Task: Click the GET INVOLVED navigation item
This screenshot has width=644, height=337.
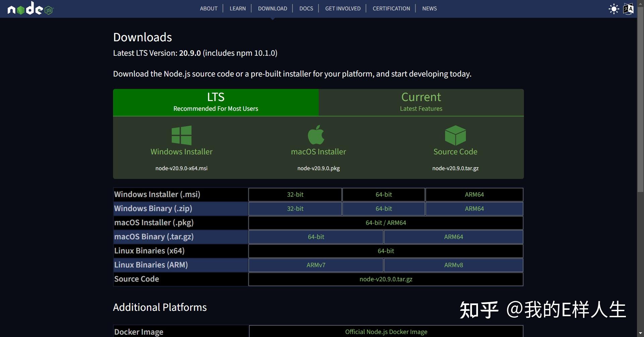Action: [x=342, y=8]
